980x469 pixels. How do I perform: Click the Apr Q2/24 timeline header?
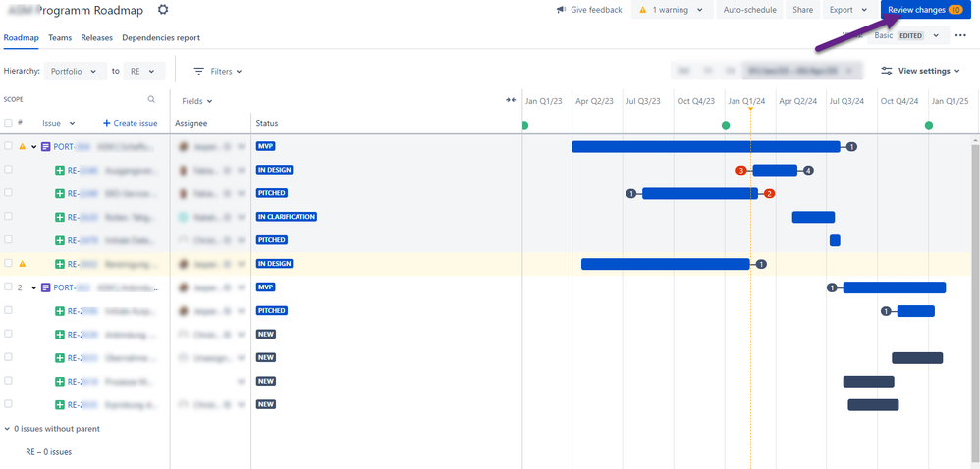point(798,100)
